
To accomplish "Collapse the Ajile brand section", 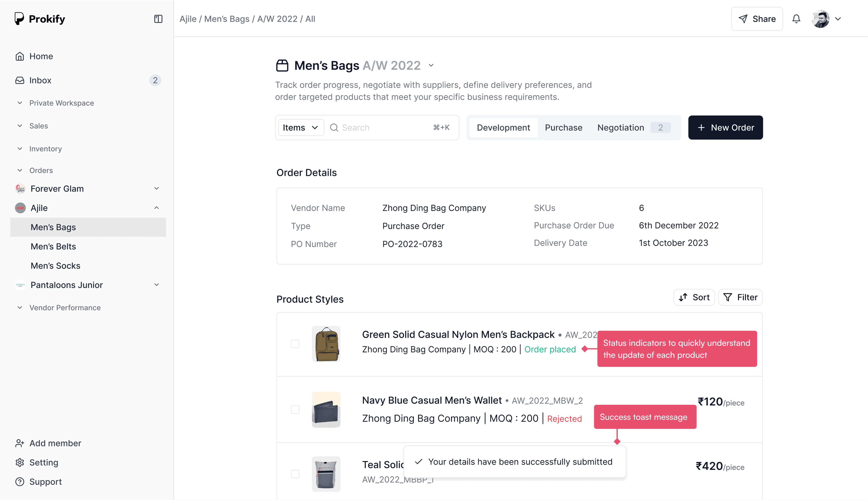I will click(156, 208).
